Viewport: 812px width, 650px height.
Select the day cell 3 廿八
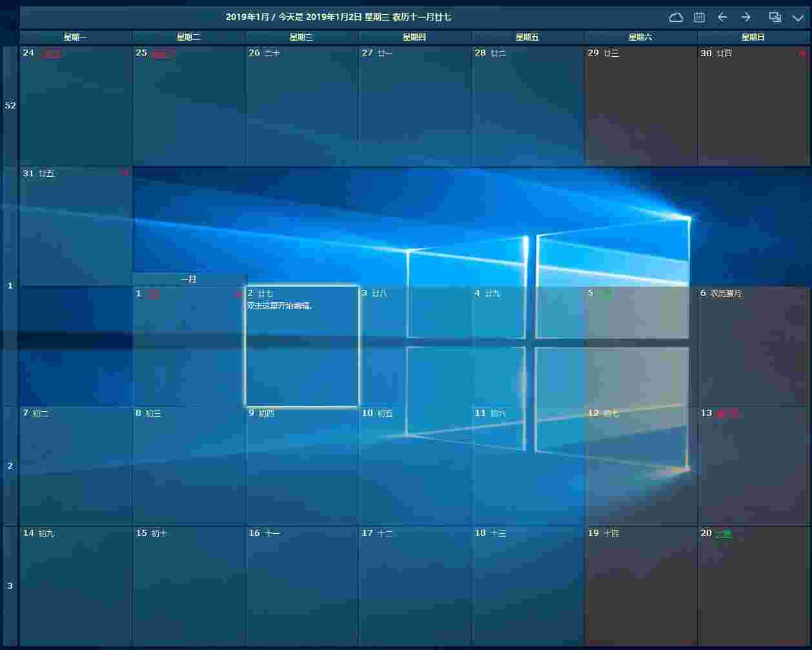click(x=414, y=346)
